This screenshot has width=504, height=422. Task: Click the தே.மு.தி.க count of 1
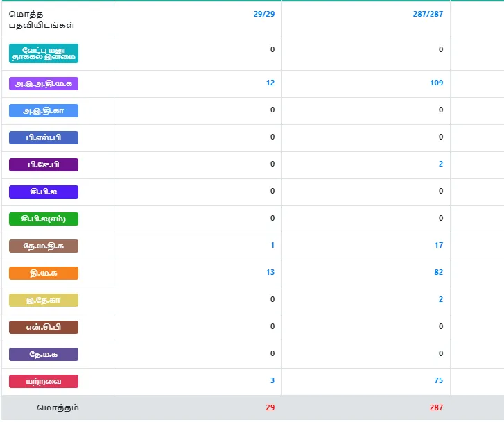(x=272, y=245)
